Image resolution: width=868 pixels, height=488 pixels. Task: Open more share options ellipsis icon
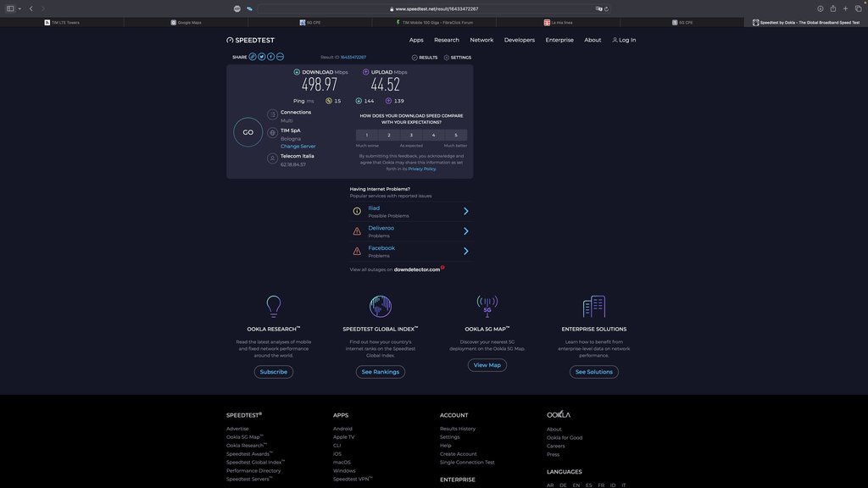tap(281, 57)
